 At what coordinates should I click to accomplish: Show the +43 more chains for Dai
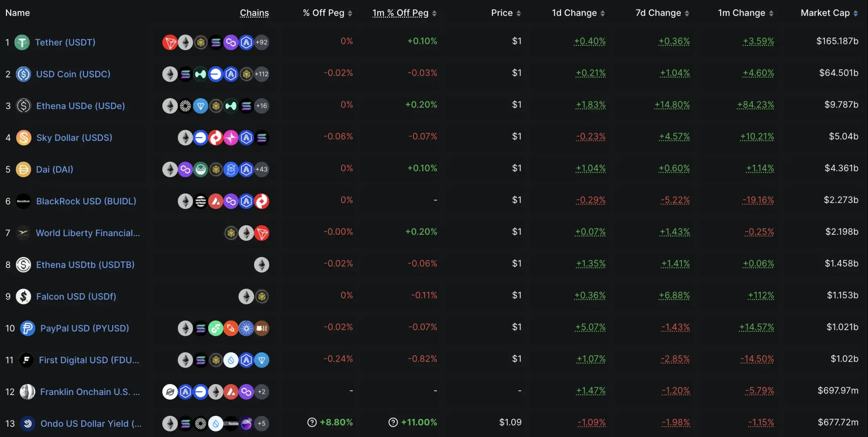click(x=261, y=169)
